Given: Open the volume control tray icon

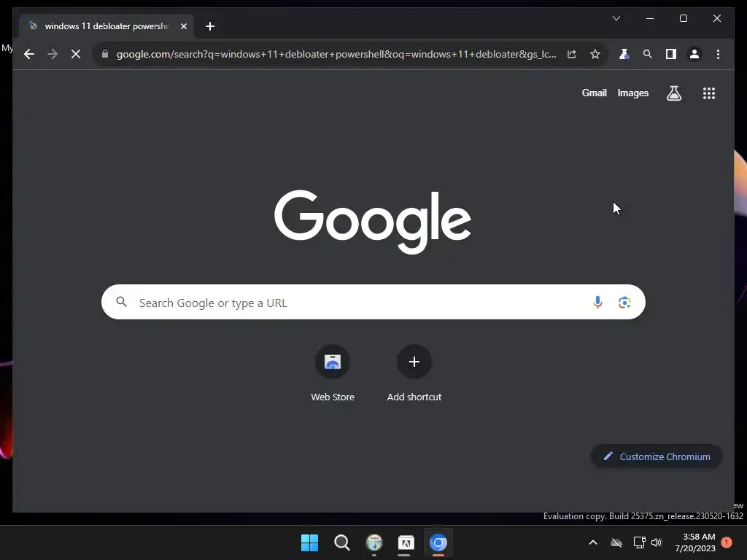Looking at the screenshot, I should point(657,542).
